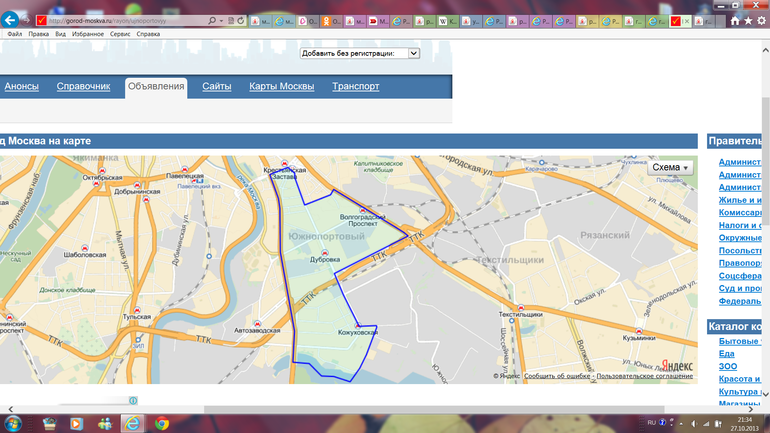Open browser Favorites star icon
Image resolution: width=770 pixels, height=433 pixels.
[748, 20]
